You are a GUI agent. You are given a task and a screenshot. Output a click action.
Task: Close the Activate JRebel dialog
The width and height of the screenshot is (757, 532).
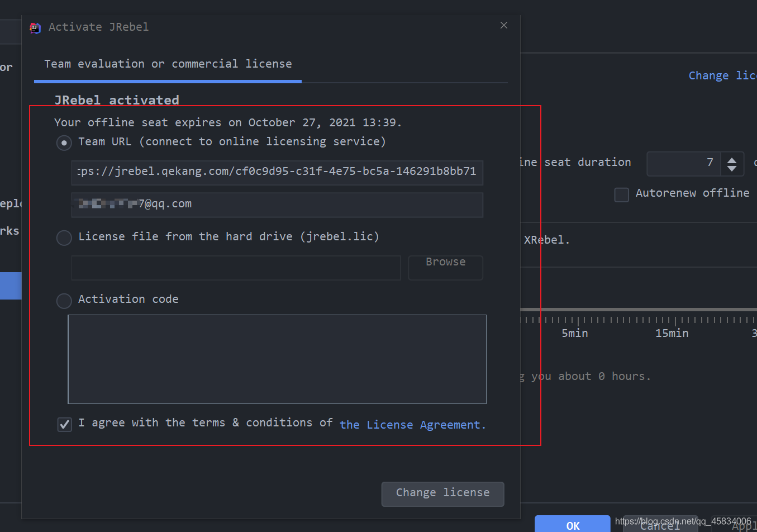504,25
